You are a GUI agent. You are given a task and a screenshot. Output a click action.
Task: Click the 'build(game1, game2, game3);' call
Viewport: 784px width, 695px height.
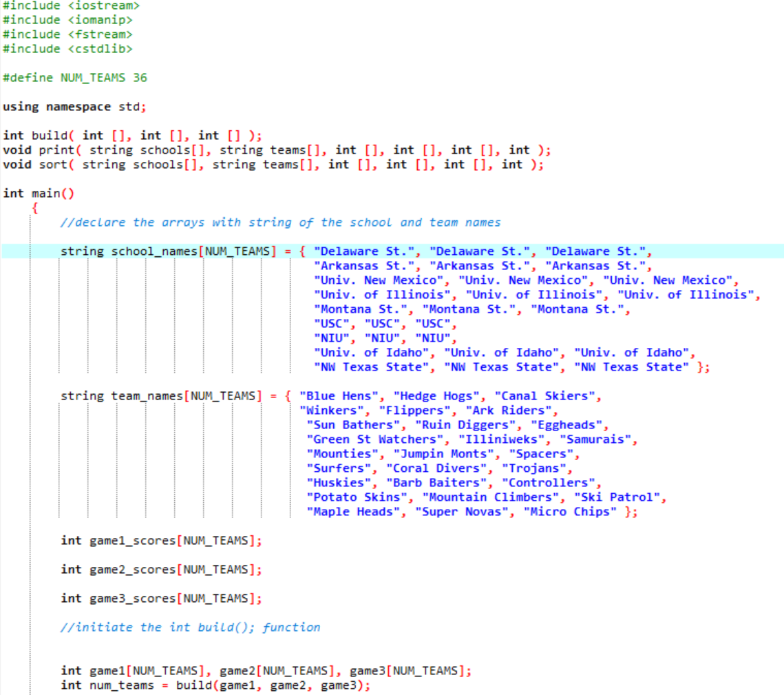coord(273,685)
